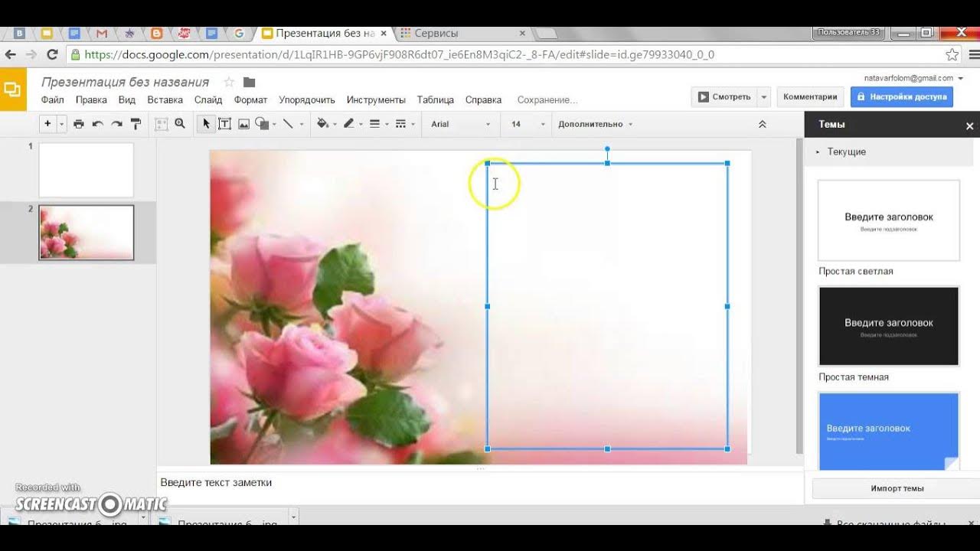Open the Arial font family dropdown
980x551 pixels.
pos(460,124)
